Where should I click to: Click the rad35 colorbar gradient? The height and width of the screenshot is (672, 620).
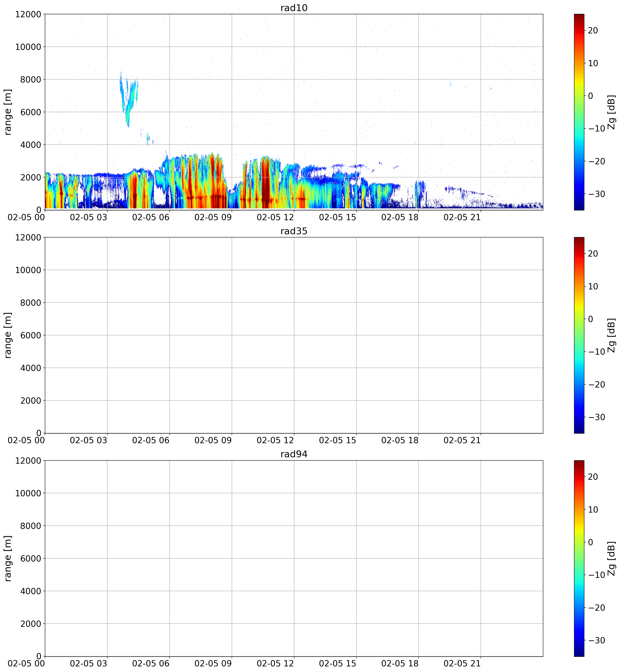(x=579, y=335)
